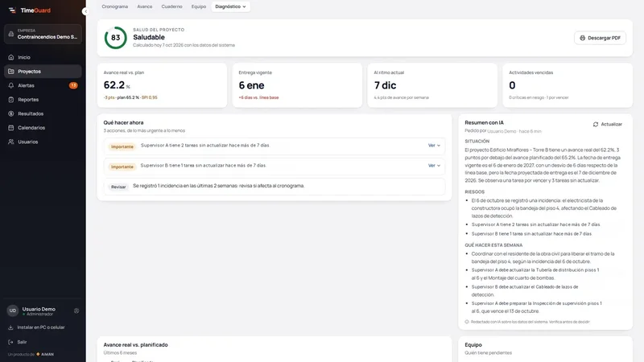The image size is (644, 362).
Task: Click Salir to log out
Action: coord(17,342)
